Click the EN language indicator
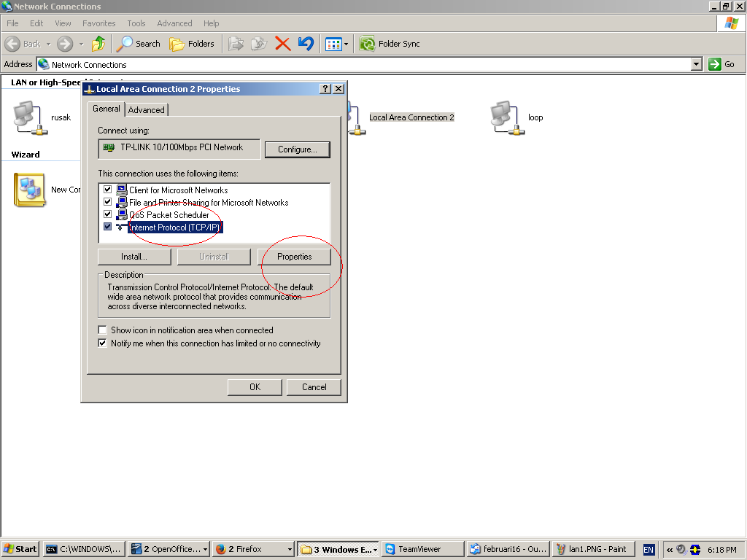The width and height of the screenshot is (747, 560). point(649,550)
